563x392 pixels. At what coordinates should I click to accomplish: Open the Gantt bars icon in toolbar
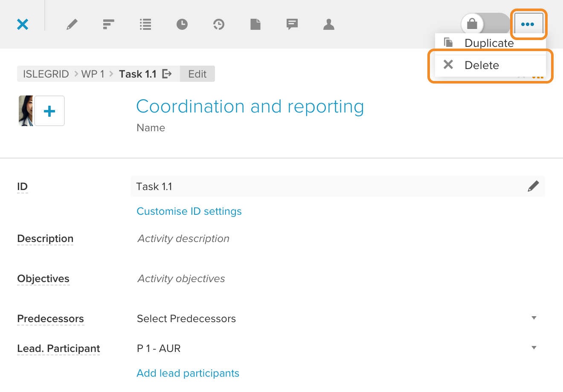pos(109,24)
